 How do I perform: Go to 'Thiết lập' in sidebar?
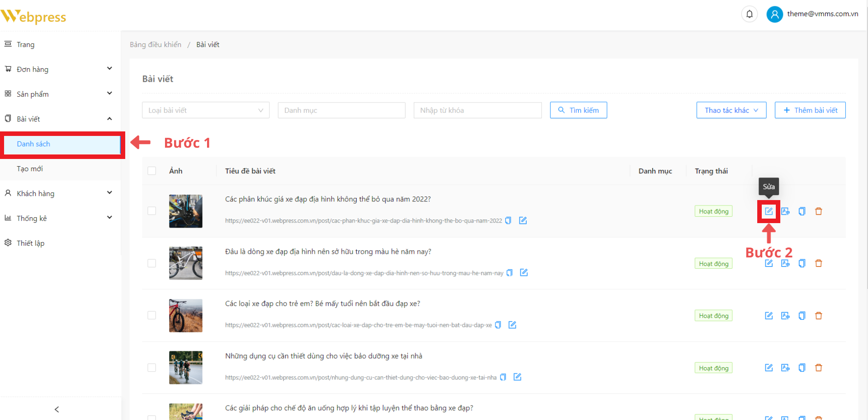point(30,243)
